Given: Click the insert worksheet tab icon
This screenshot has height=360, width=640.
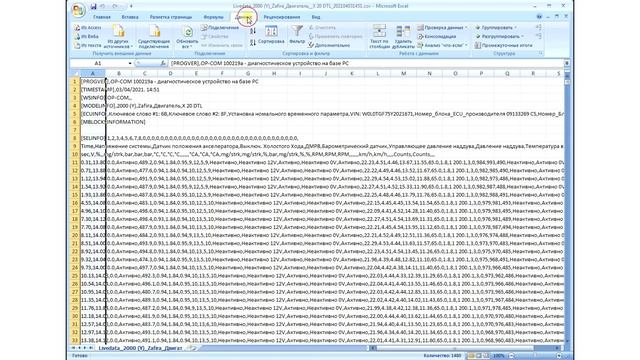Looking at the screenshot, I should point(192,348).
